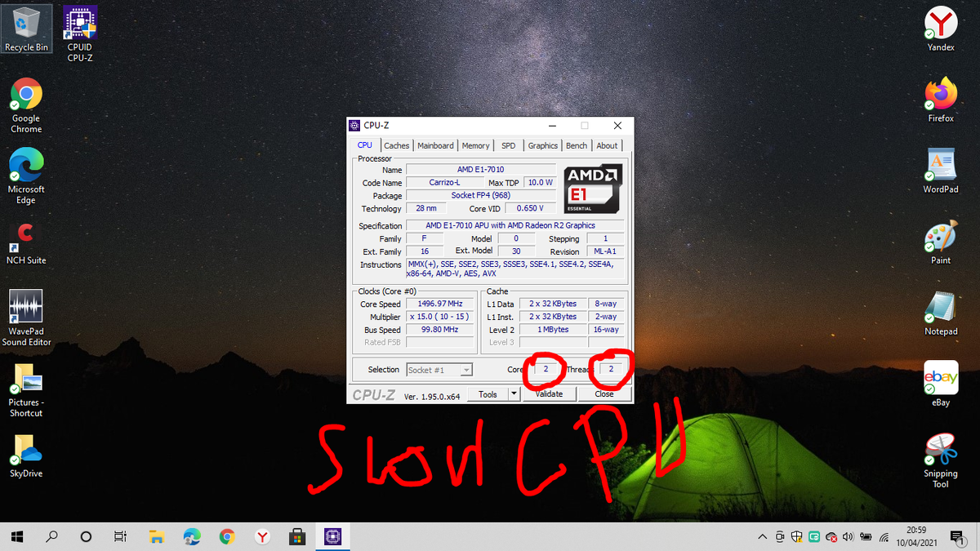Image resolution: width=980 pixels, height=551 pixels.
Task: Switch to the SPD tab
Action: tap(509, 145)
